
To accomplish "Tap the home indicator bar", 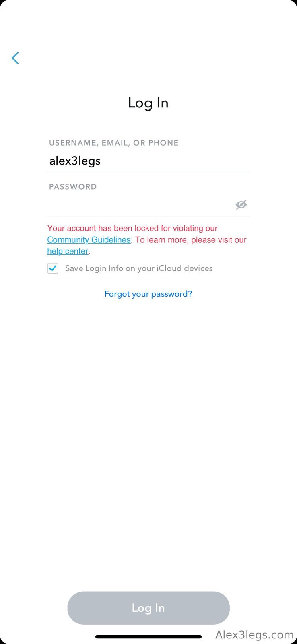I will click(148, 637).
